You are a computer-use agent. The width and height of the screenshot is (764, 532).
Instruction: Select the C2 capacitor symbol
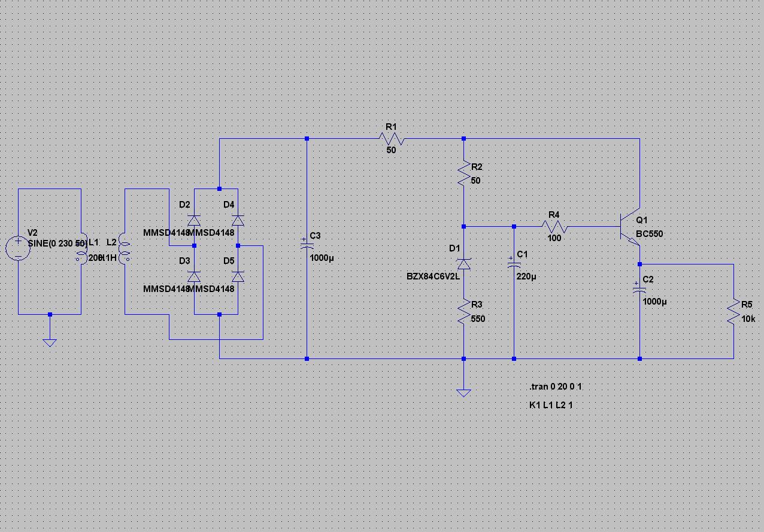click(639, 289)
